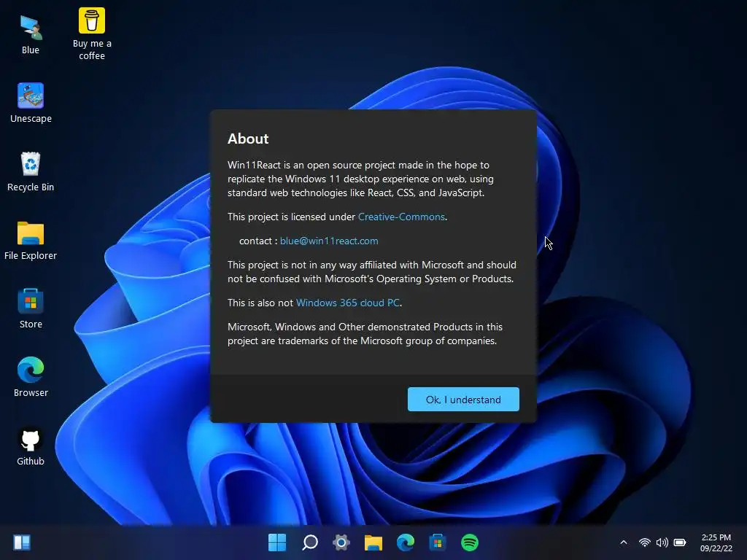
Task: Open the Github desktop shortcut
Action: [31, 446]
